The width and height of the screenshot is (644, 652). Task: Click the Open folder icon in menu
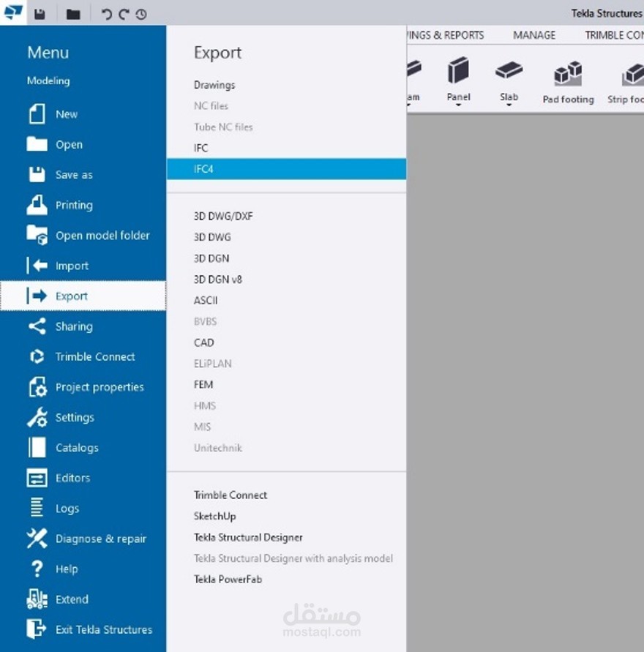37,144
